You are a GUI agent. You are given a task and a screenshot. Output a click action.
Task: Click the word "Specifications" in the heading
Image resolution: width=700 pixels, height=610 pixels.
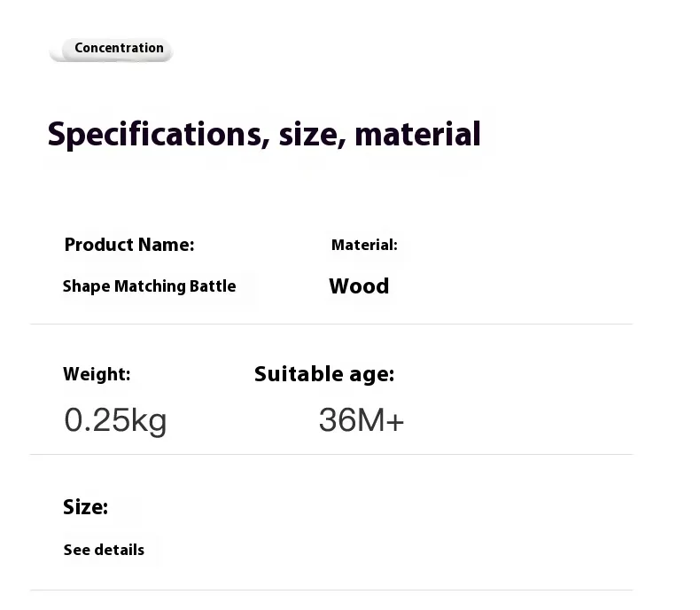click(x=152, y=135)
